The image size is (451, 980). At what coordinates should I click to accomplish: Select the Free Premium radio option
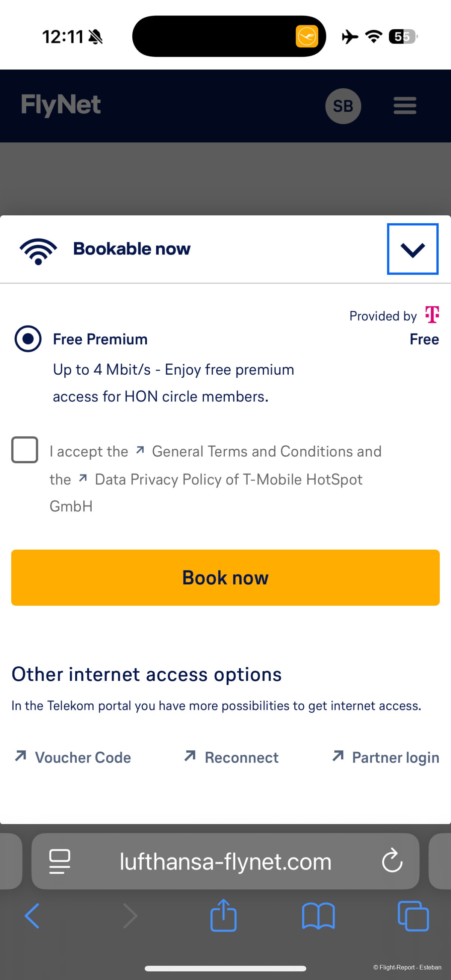click(28, 339)
